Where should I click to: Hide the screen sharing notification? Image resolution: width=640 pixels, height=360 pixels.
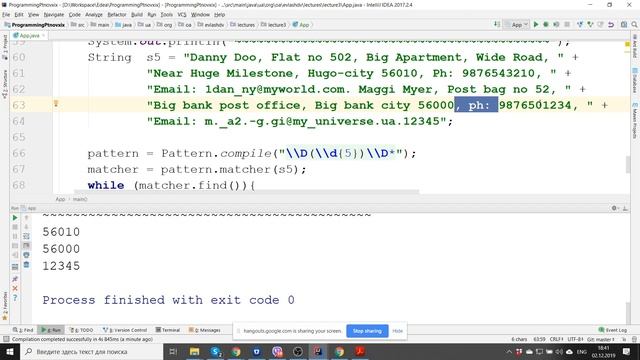click(x=398, y=331)
